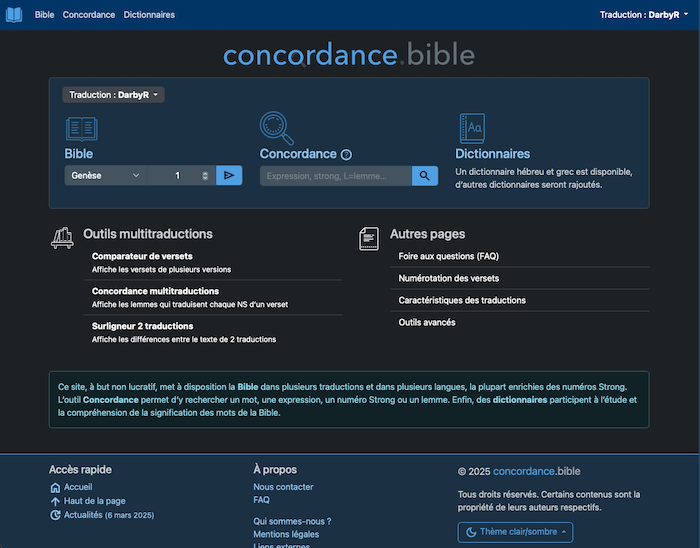Click Un dictionnaire hébreu et grec description
The width and height of the screenshot is (700, 548).
point(544,178)
